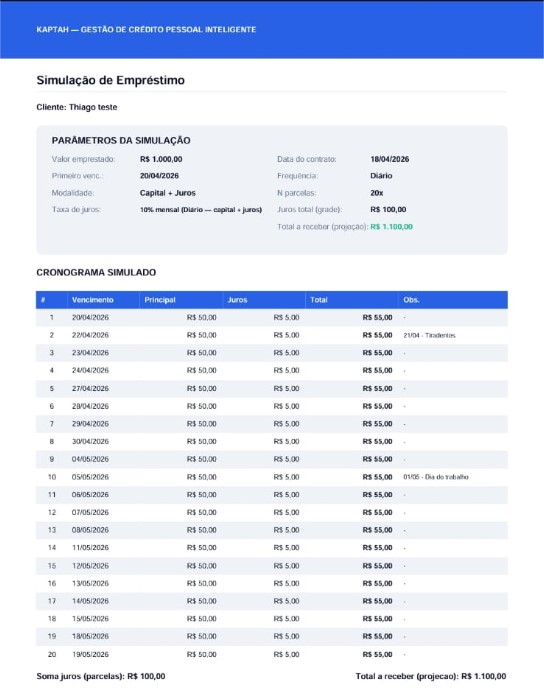Image resolution: width=544 pixels, height=692 pixels.
Task: Select the date 18/05/2026 in row 19
Action: (90, 636)
